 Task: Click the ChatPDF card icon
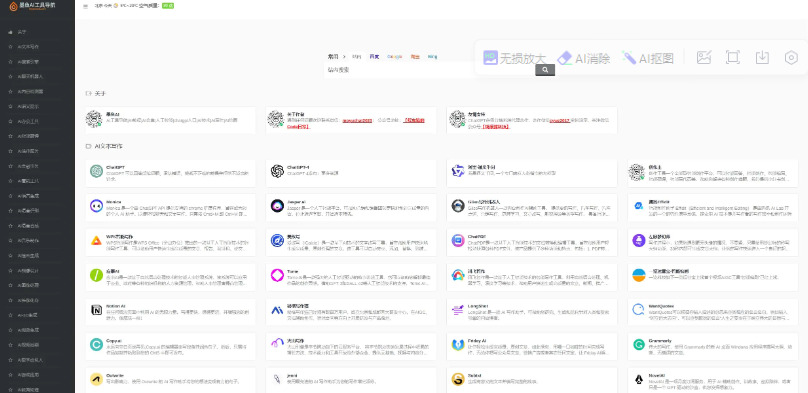(x=458, y=240)
